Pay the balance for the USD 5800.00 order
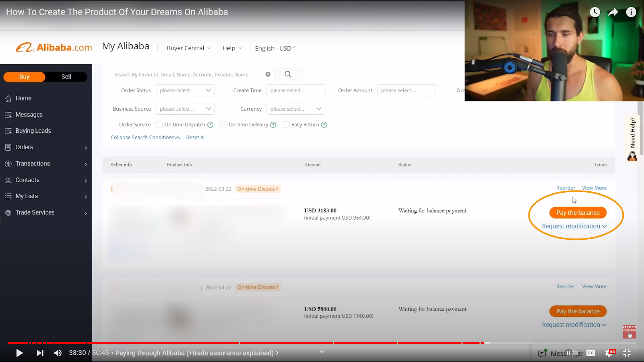This screenshot has height=362, width=644. 578,311
